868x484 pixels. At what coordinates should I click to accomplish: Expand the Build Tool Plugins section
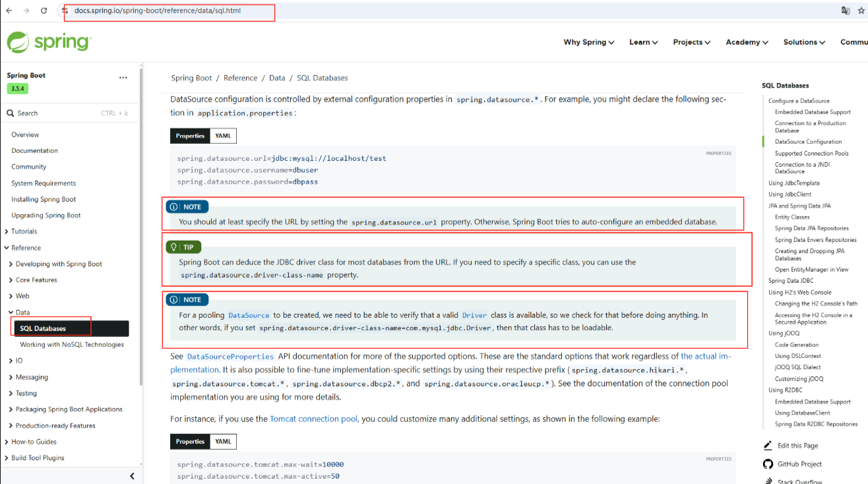[7, 458]
